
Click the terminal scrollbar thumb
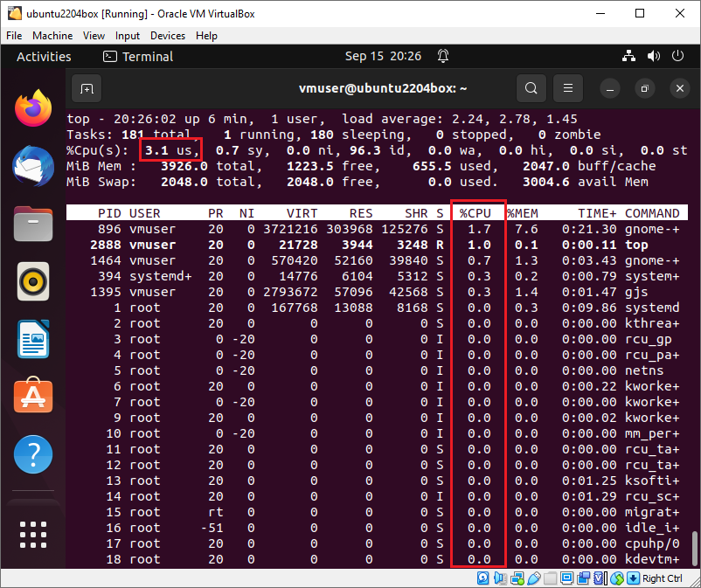click(694, 550)
